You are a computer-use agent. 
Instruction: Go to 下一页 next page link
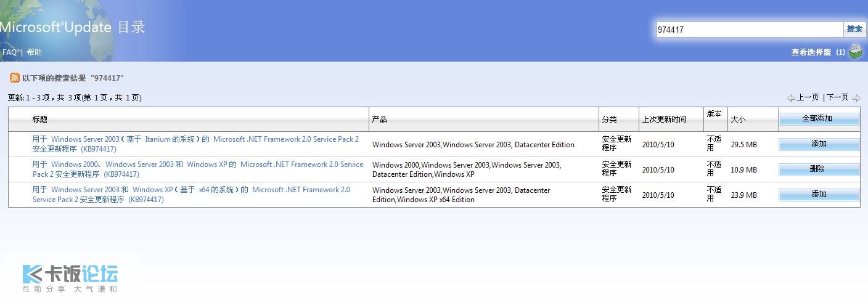pyautogui.click(x=837, y=97)
